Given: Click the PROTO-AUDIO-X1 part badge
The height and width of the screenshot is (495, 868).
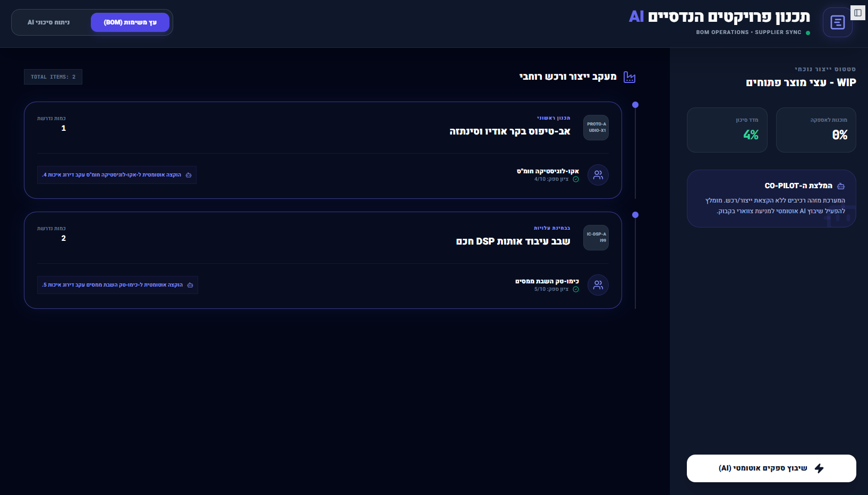Looking at the screenshot, I should point(596,128).
